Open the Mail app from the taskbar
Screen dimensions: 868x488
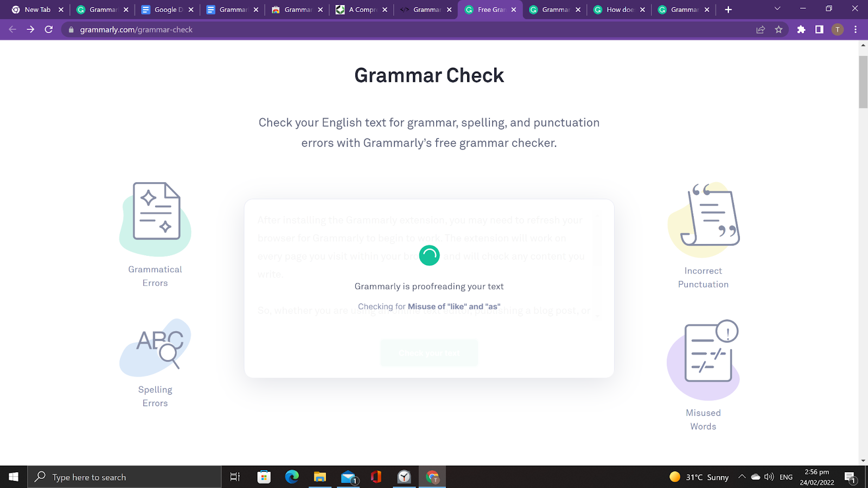click(x=348, y=477)
